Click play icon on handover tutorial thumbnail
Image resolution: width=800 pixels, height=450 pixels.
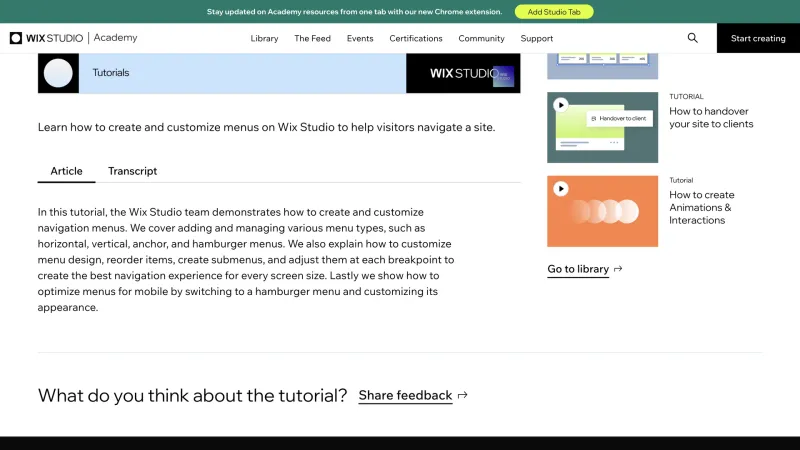(561, 105)
